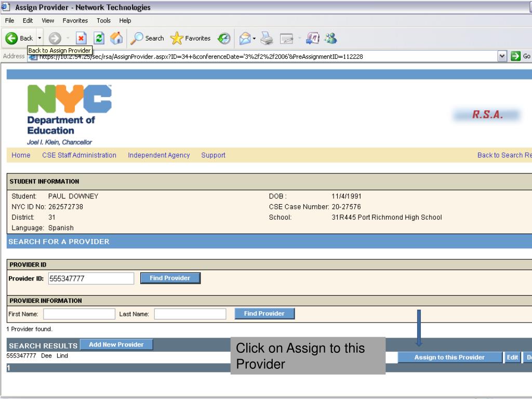
Task: Click the Refresh page icon
Action: click(99, 38)
